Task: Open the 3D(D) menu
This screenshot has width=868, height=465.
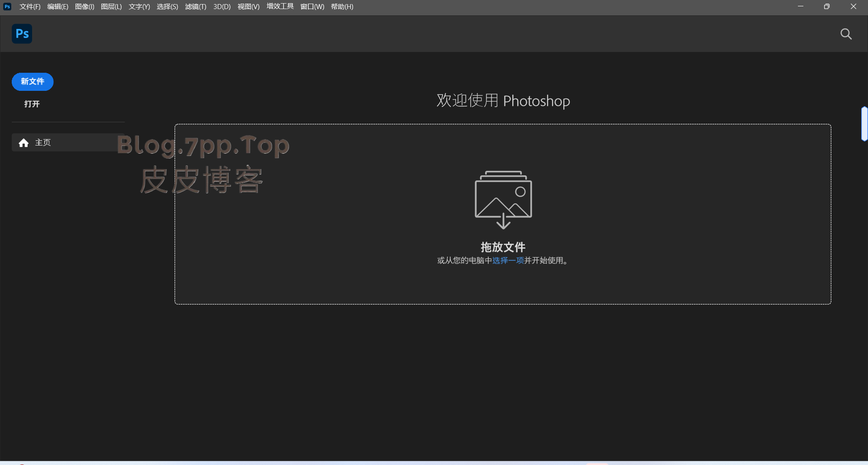Action: [222, 7]
